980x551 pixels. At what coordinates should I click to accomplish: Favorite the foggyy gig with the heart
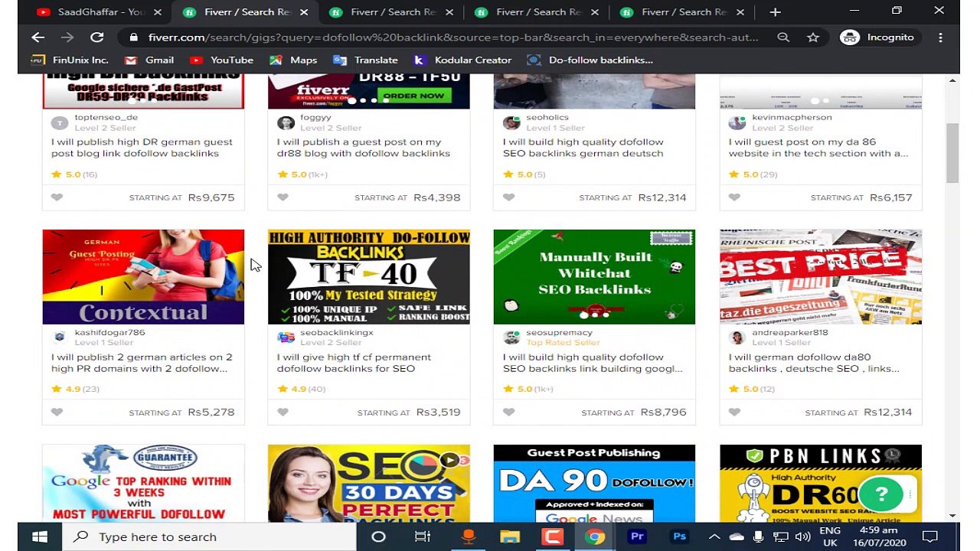click(283, 197)
